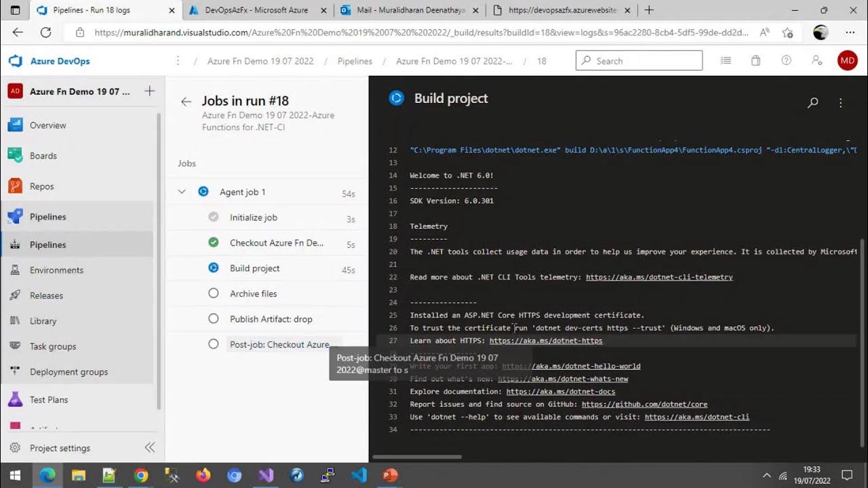Select the Initialize job step
The image size is (868, 488).
click(267, 218)
